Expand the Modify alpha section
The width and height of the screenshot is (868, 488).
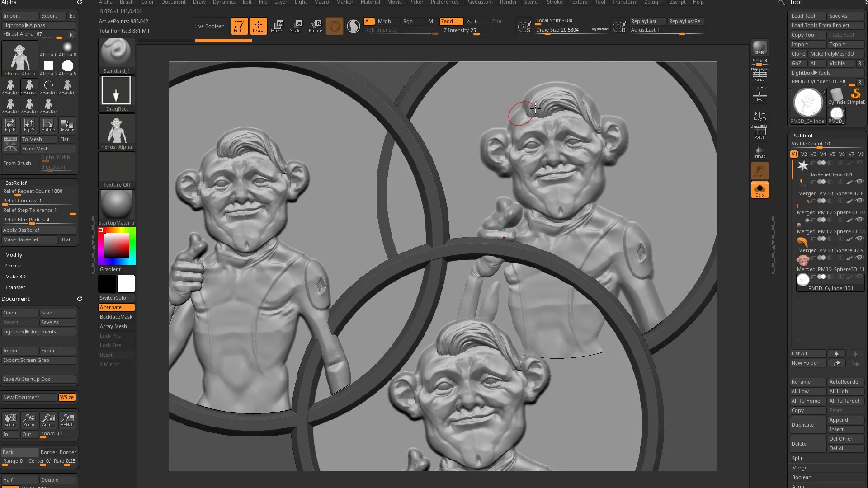(x=14, y=255)
